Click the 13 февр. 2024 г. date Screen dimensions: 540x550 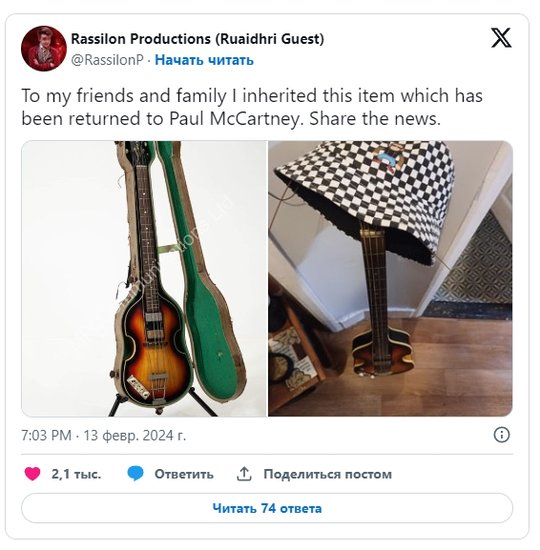click(135, 436)
